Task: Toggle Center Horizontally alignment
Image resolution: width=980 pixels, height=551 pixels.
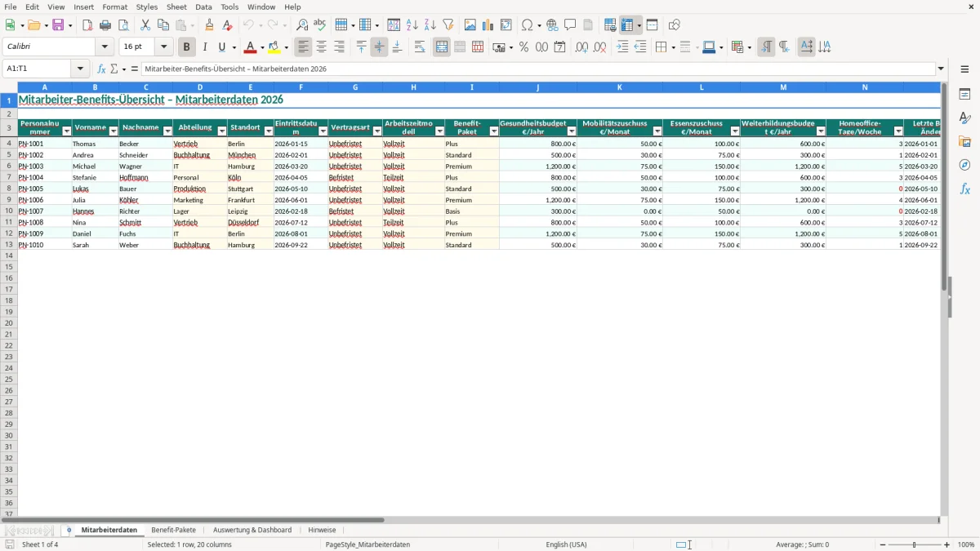Action: coord(321,47)
